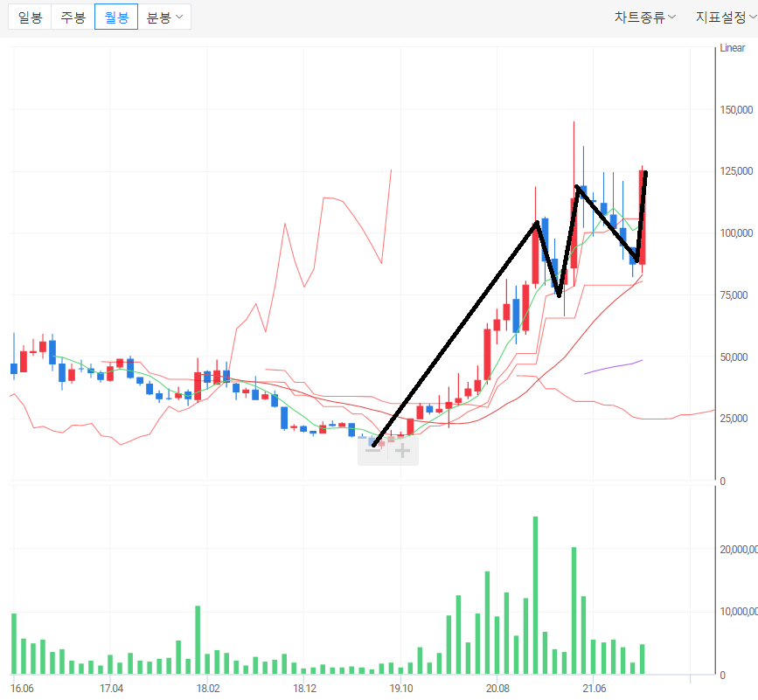This screenshot has width=758, height=700.
Task: Zoom in with the plus chart button
Action: coord(403,451)
